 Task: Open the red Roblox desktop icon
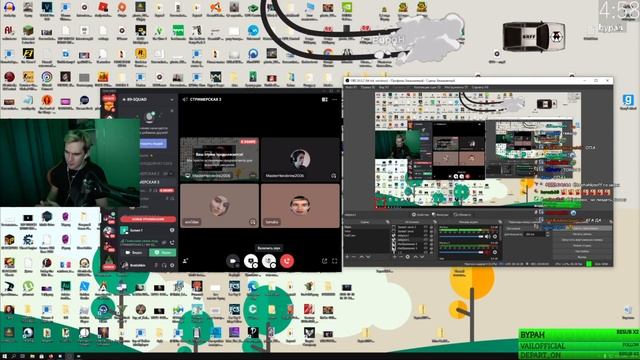click(103, 8)
